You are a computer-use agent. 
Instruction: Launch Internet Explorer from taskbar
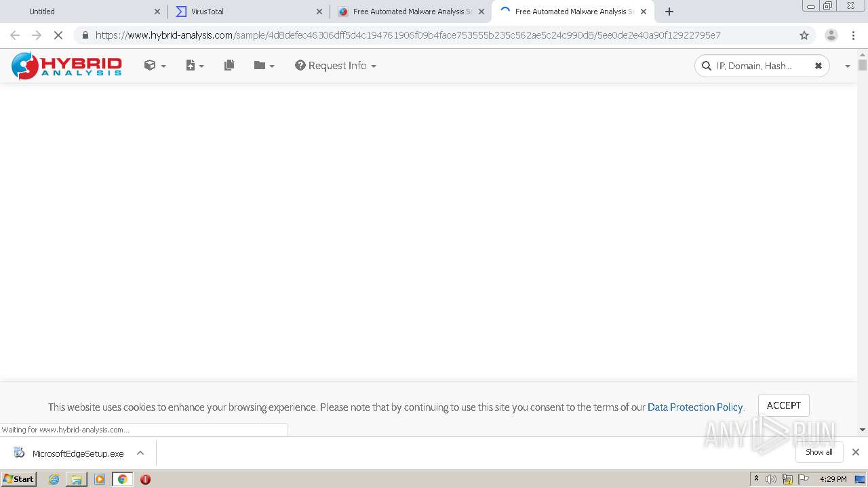click(54, 479)
